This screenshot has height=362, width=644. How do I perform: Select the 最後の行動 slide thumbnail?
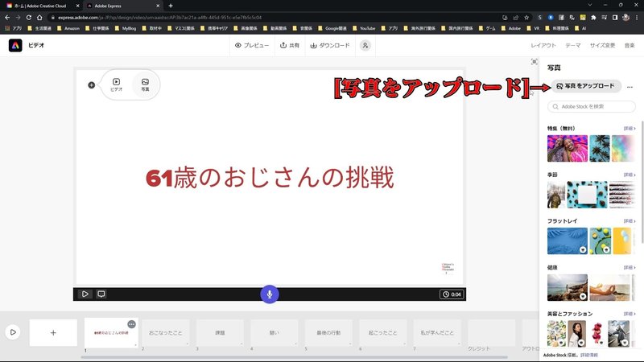pos(328,333)
